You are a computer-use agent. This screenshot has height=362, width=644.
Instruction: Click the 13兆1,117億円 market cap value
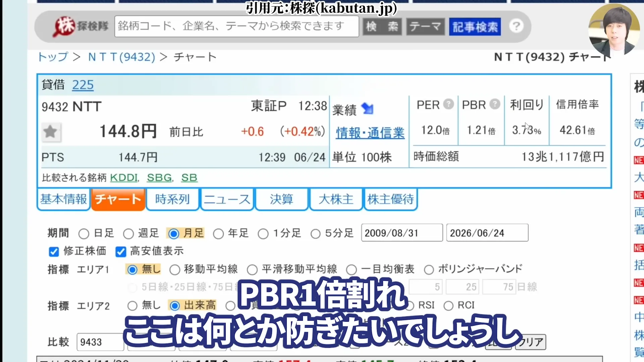563,157
